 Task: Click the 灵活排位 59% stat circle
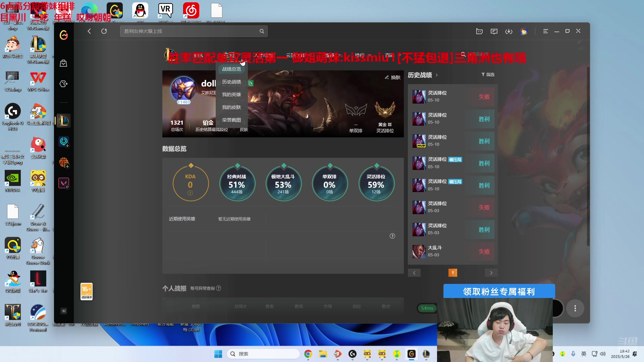coord(376,183)
